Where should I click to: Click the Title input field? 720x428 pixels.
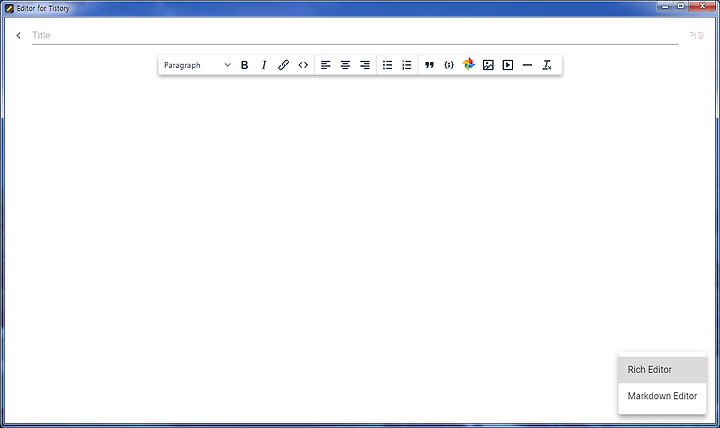coord(355,35)
